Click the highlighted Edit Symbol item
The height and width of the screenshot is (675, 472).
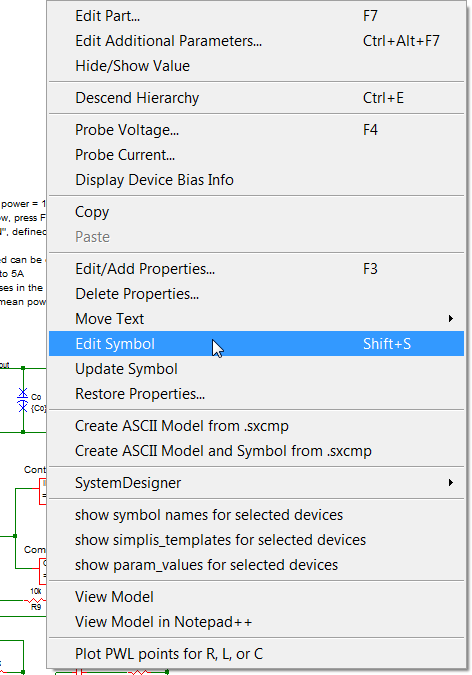click(x=256, y=344)
